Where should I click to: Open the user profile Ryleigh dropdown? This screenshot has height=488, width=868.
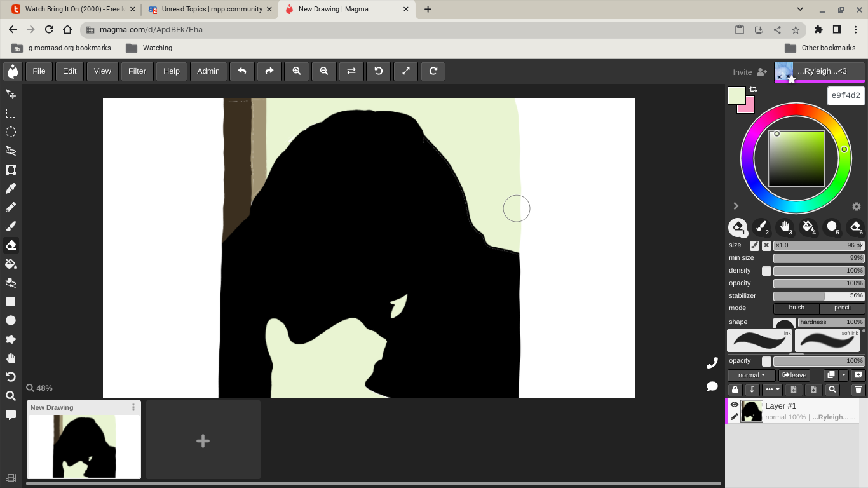[x=820, y=72]
